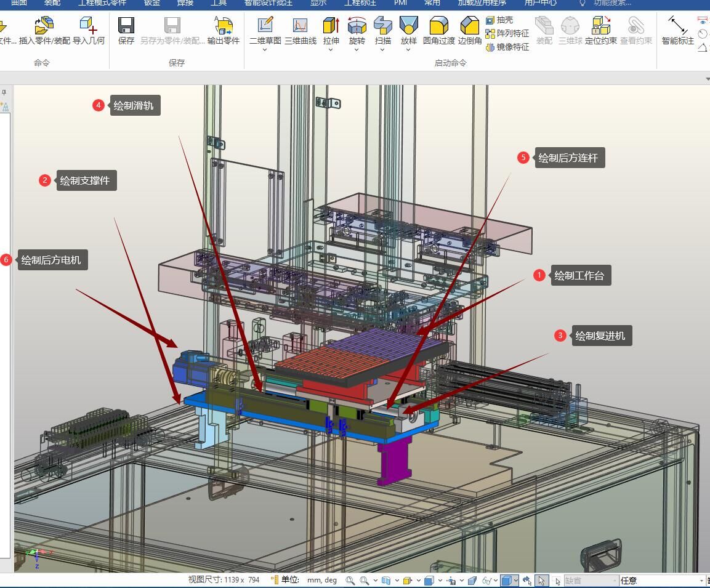Click the 拉伸 extrude tool icon

331,26
